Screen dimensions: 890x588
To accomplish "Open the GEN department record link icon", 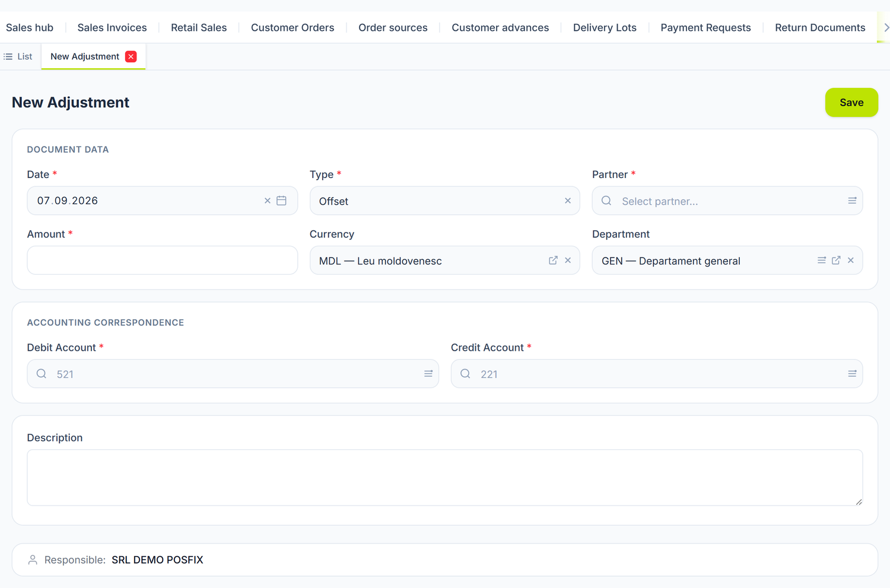I will [836, 260].
